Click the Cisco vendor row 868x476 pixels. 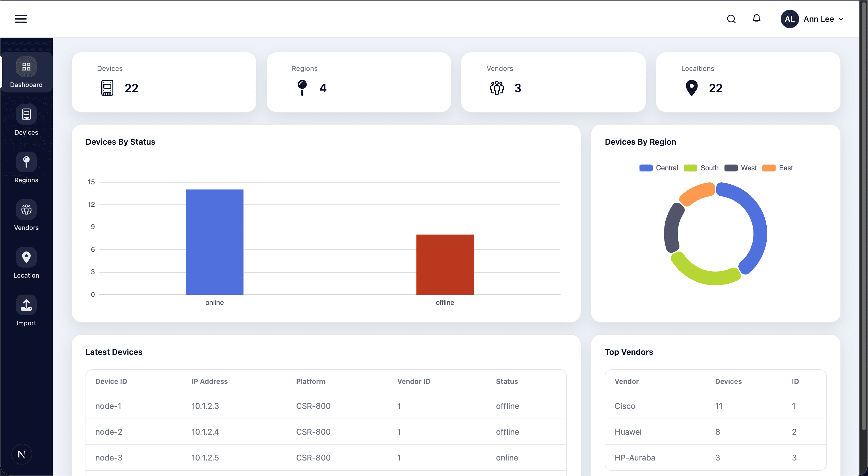(x=715, y=406)
